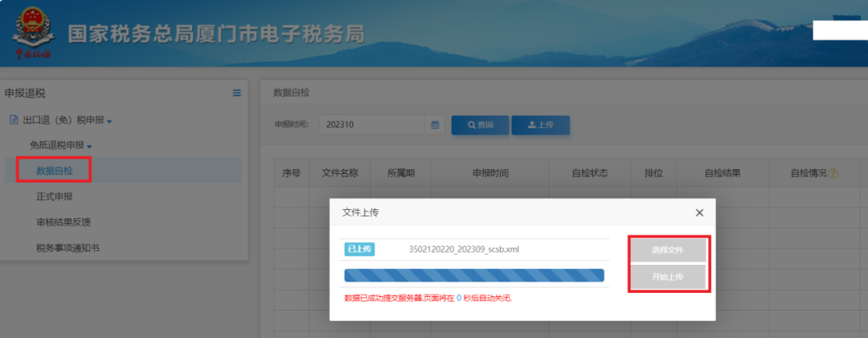Screen dimensions: 868x338
Task: Click the upload progress bar
Action: 473,275
